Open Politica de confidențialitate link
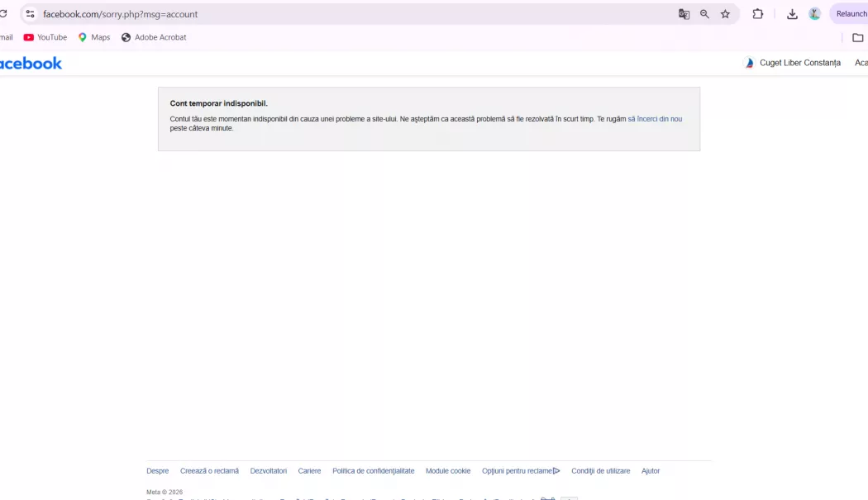The height and width of the screenshot is (500, 868). (373, 471)
